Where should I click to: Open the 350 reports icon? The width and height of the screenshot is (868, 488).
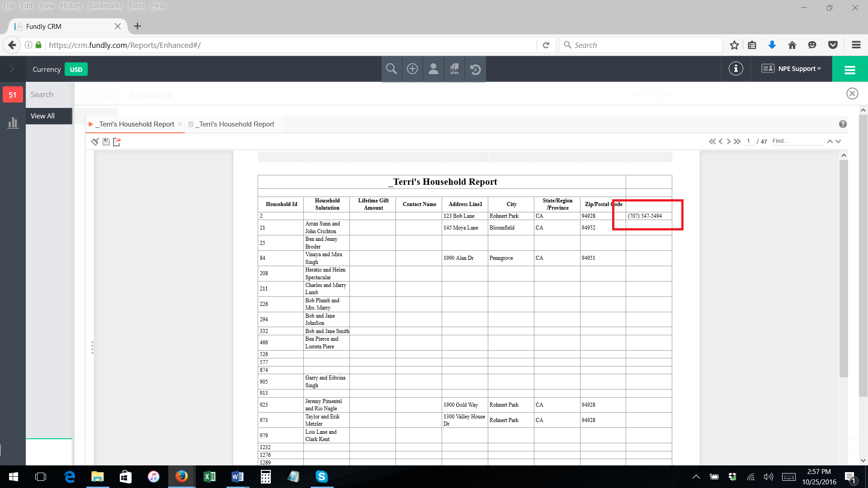(454, 69)
